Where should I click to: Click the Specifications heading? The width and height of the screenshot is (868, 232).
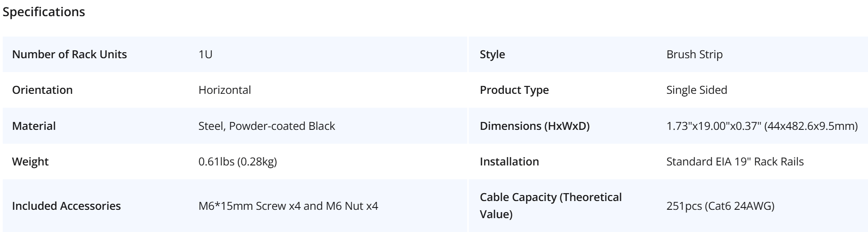click(44, 12)
